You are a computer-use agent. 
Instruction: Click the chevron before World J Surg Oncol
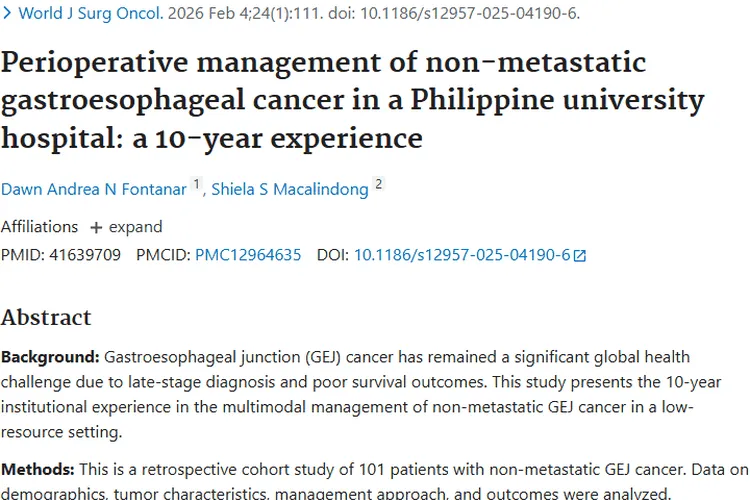click(6, 14)
